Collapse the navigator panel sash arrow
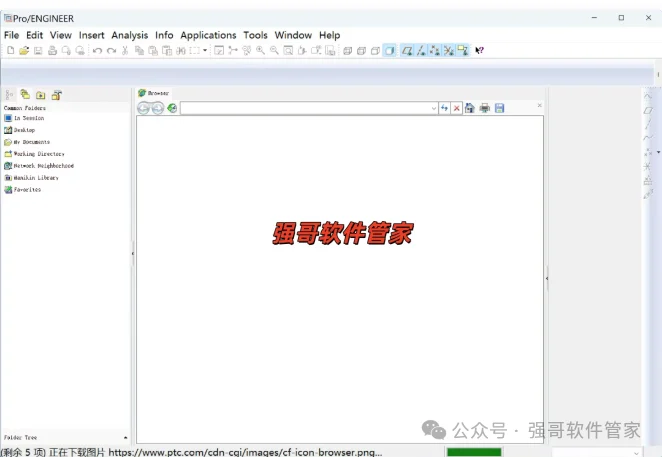Image resolution: width=662 pixels, height=457 pixels. coord(133,253)
